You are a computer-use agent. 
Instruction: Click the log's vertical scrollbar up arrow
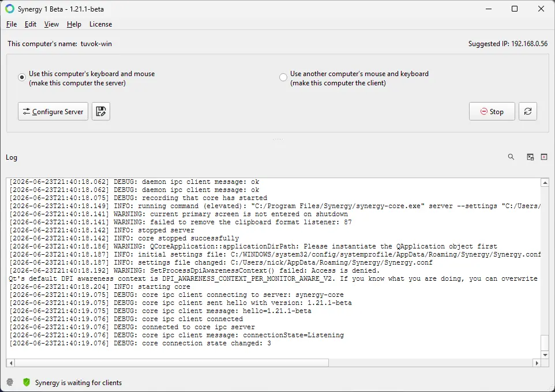(545, 183)
